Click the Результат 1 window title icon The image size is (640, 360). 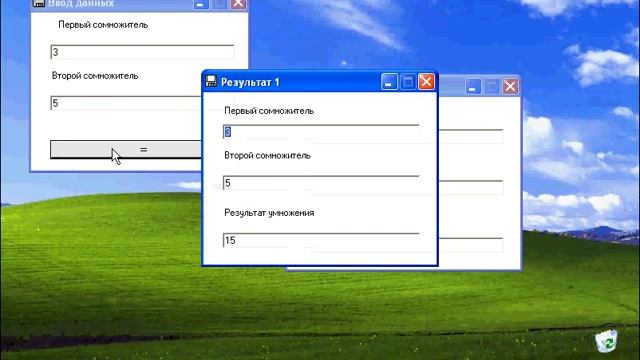point(211,81)
